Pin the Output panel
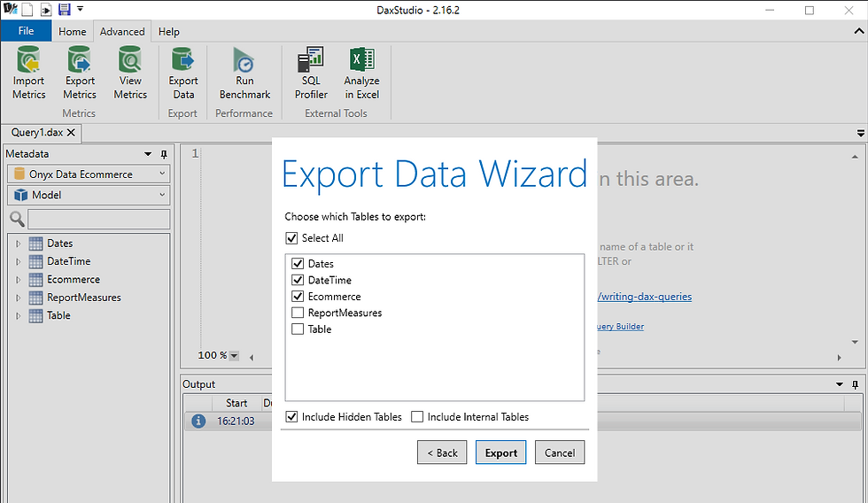Image resolution: width=868 pixels, height=503 pixels. pyautogui.click(x=856, y=384)
